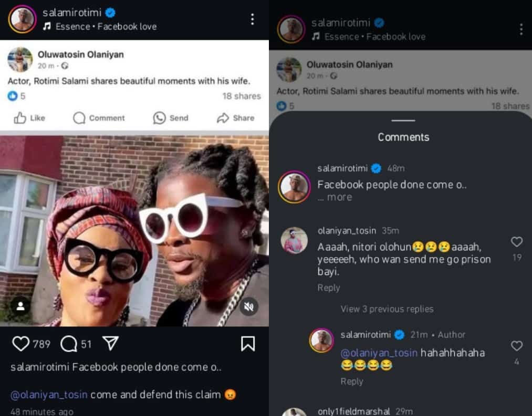This screenshot has height=416, width=532.
Task: Reply to olaniyan_tosin's comment
Action: (x=329, y=287)
